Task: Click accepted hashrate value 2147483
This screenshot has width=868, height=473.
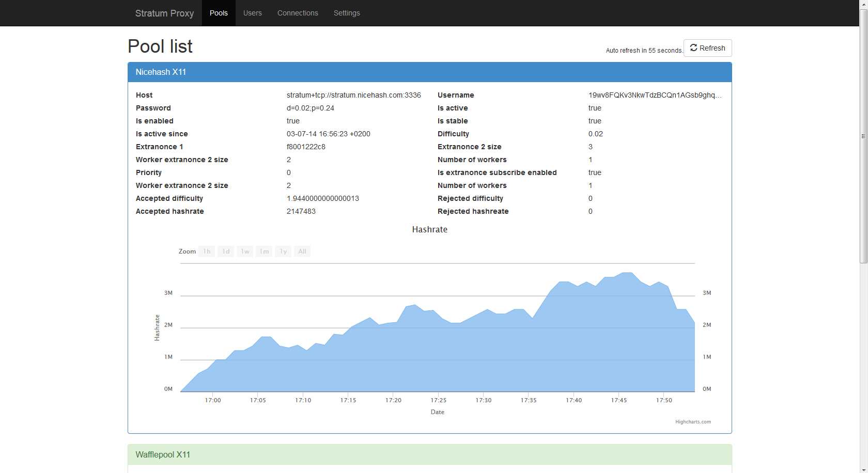Action: pyautogui.click(x=301, y=211)
